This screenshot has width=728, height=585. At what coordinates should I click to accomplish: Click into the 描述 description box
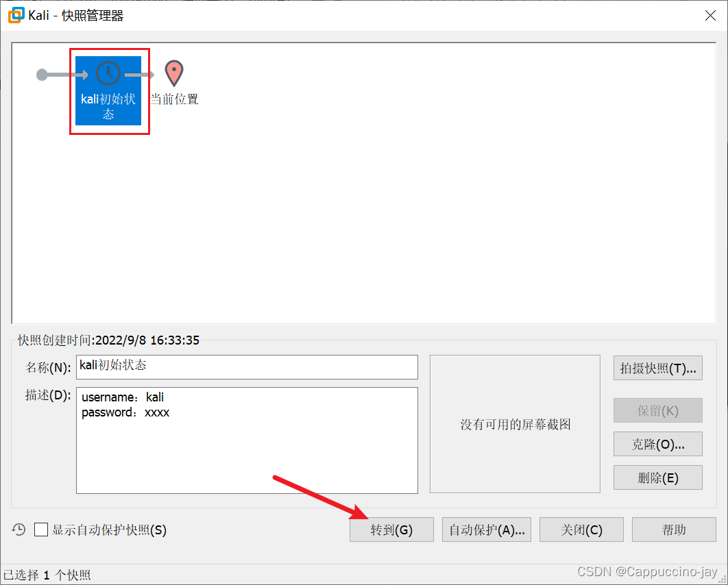point(247,440)
